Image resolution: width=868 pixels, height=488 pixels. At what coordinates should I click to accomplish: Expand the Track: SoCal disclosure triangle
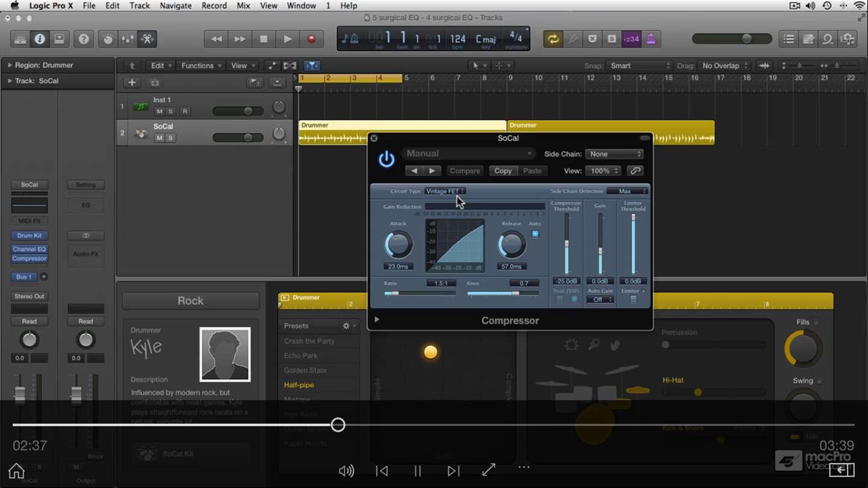(x=10, y=81)
